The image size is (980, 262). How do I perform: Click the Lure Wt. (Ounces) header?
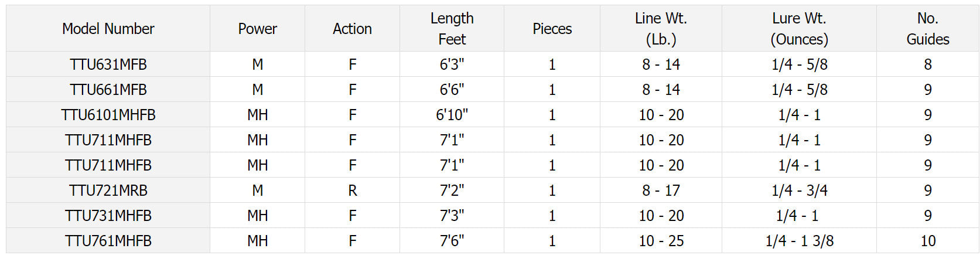[799, 29]
